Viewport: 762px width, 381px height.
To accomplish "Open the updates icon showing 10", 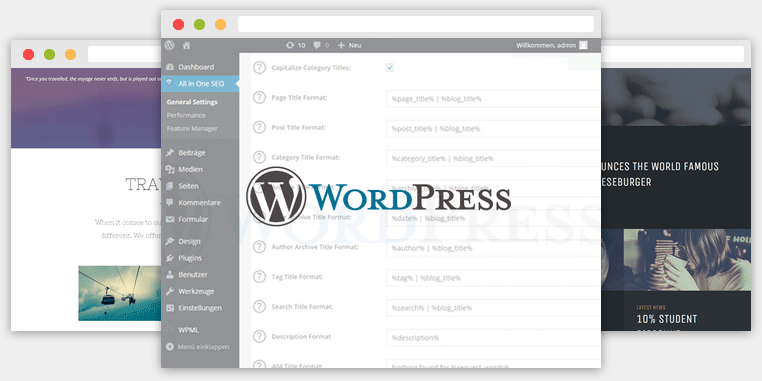I will pyautogui.click(x=295, y=45).
